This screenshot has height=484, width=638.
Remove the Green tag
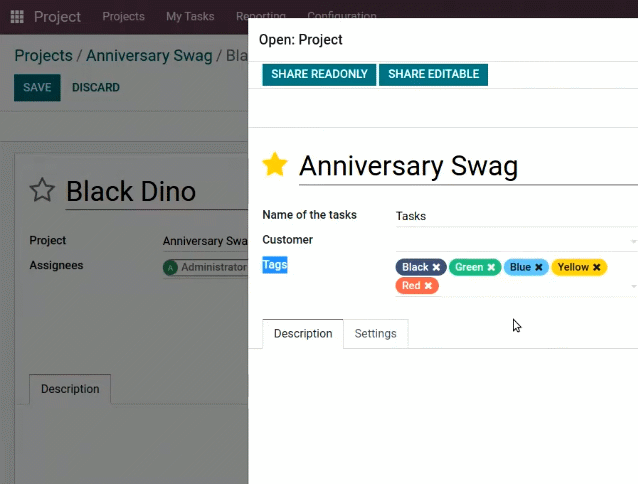click(x=491, y=268)
